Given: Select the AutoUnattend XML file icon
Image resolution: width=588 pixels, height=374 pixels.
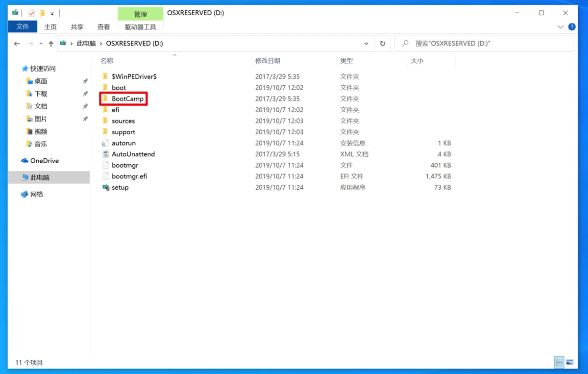Looking at the screenshot, I should [x=105, y=154].
